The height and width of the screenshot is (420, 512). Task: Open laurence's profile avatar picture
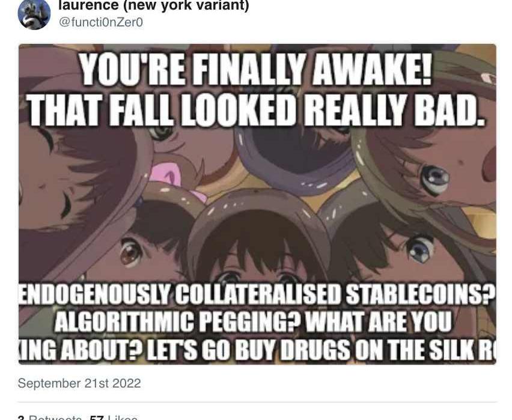tap(34, 14)
